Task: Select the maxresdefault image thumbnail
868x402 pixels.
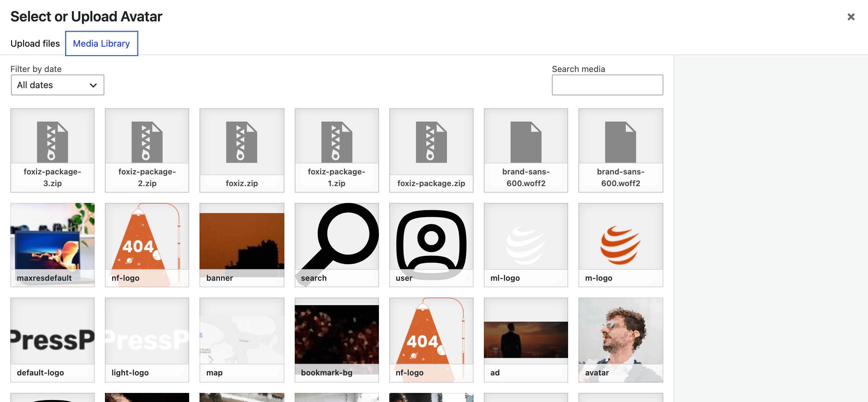Action: tap(52, 245)
